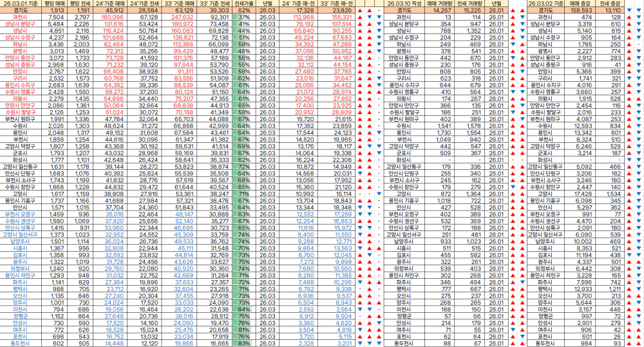Viewport: 644px width, 347px height.
Task: Select the cell with value 158,593
Action: tap(580, 10)
